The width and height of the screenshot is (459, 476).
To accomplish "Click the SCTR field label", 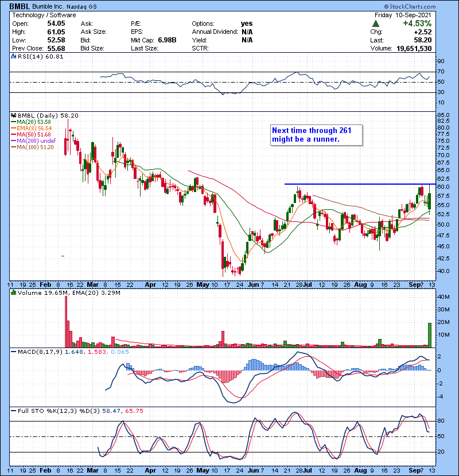I will [x=200, y=48].
